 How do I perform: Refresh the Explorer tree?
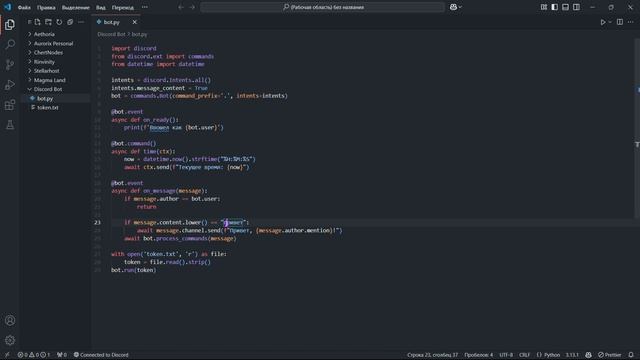59,22
